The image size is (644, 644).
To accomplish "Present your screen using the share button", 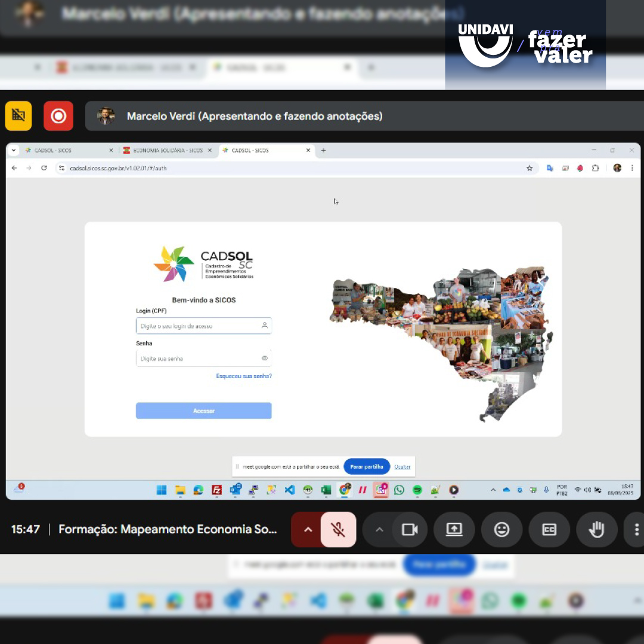I will (454, 530).
